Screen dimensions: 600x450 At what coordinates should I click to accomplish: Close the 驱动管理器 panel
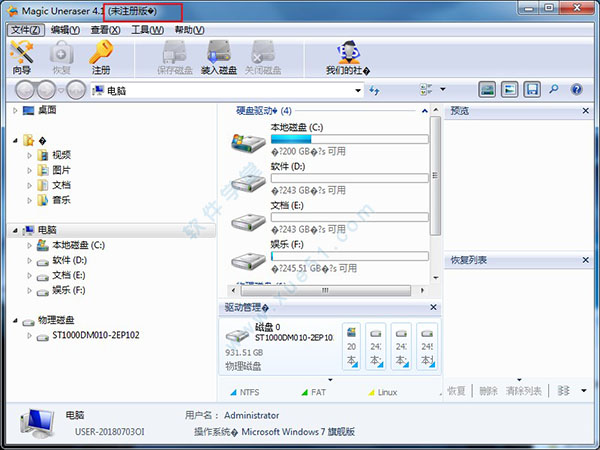coord(433,307)
